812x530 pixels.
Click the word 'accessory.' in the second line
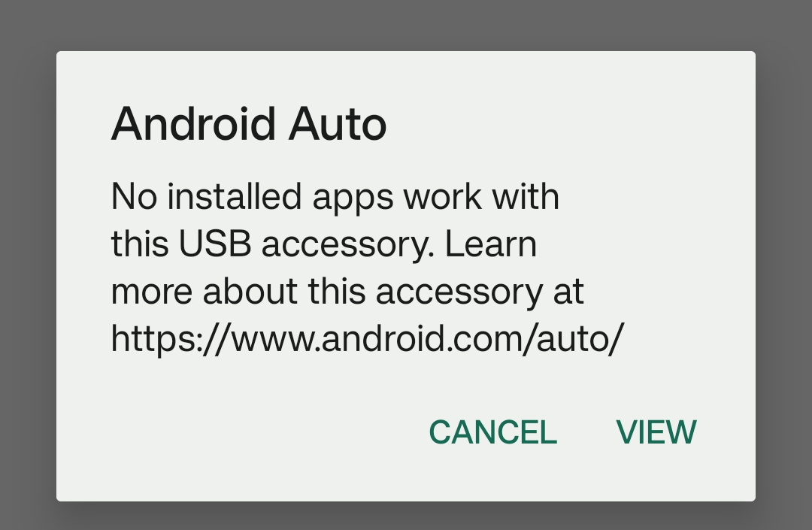(348, 246)
